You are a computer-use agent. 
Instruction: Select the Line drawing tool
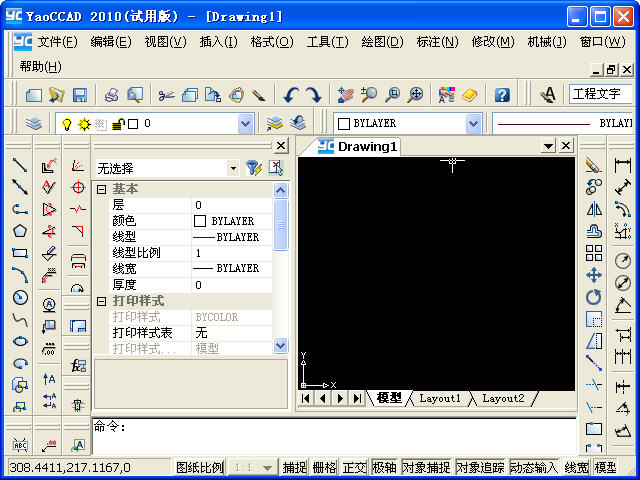pos(20,165)
